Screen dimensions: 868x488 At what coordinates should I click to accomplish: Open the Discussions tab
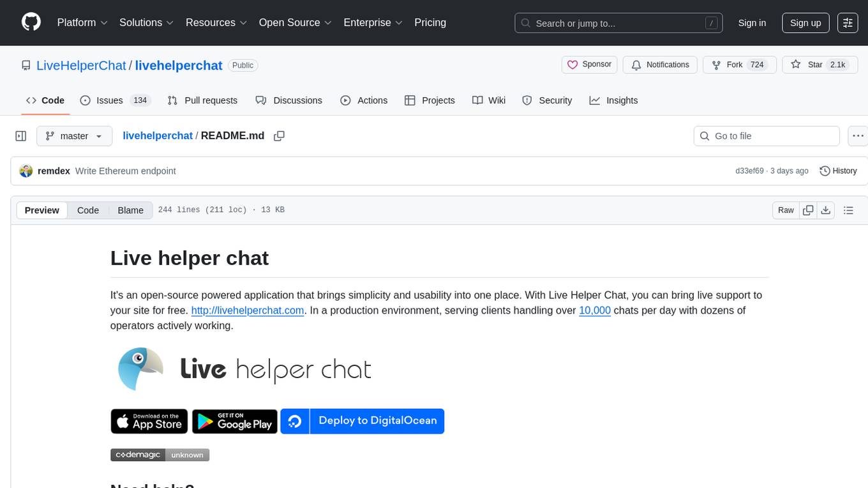pos(288,100)
